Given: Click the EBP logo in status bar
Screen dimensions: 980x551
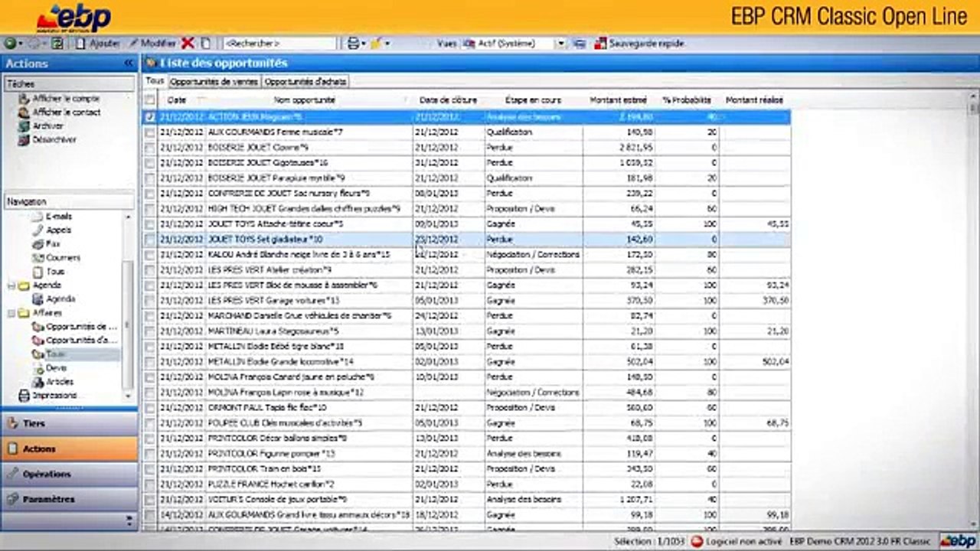Looking at the screenshot, I should pyautogui.click(x=959, y=541).
